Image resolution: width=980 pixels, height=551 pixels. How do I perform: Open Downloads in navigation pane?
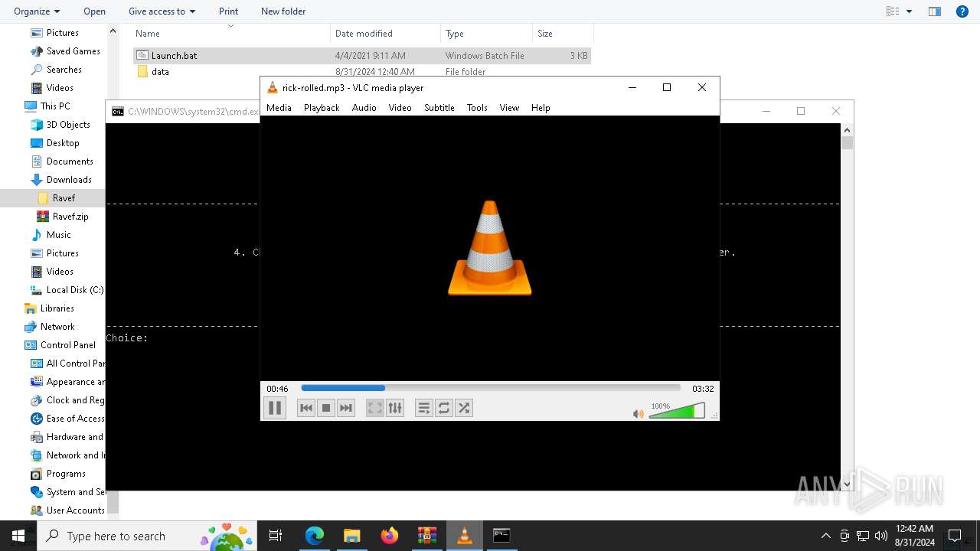(x=69, y=180)
